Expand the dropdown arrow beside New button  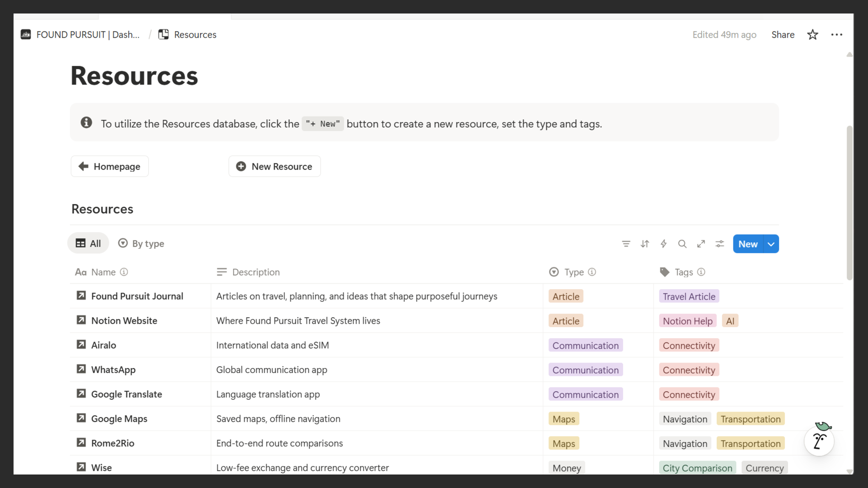click(771, 244)
